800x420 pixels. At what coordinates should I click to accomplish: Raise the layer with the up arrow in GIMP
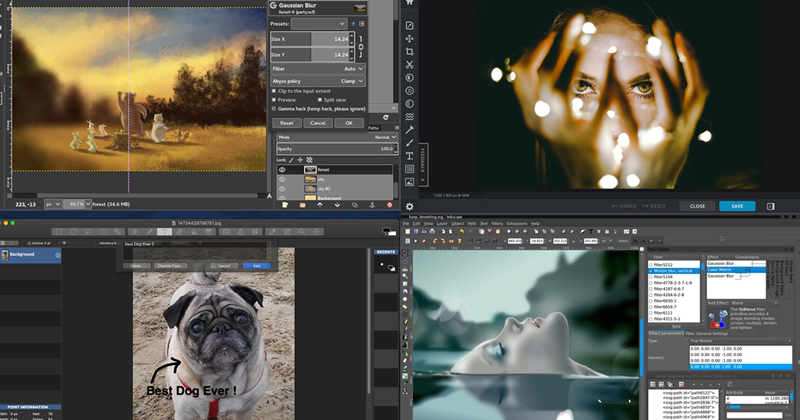pyautogui.click(x=320, y=205)
